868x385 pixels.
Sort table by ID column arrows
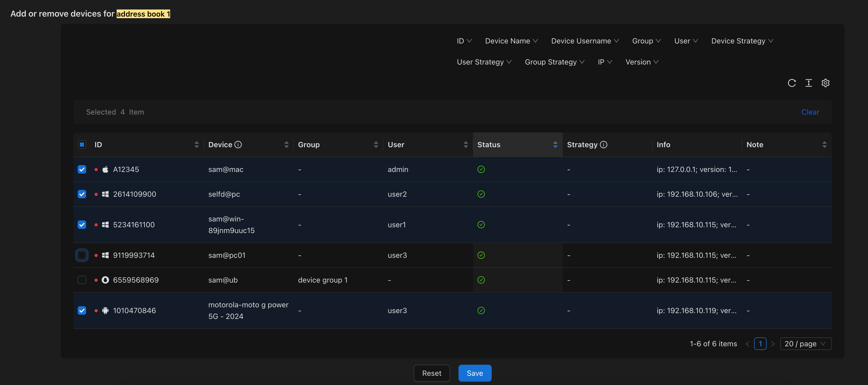(196, 145)
